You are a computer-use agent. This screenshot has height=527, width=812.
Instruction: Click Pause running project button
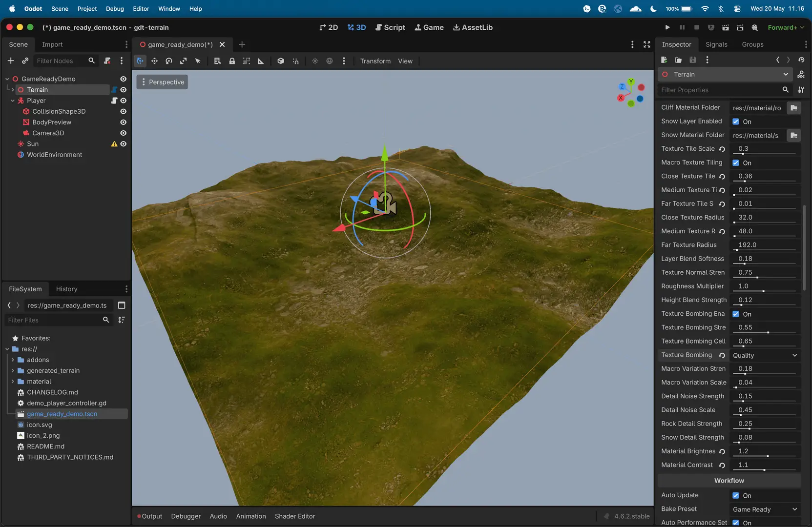[x=682, y=27]
